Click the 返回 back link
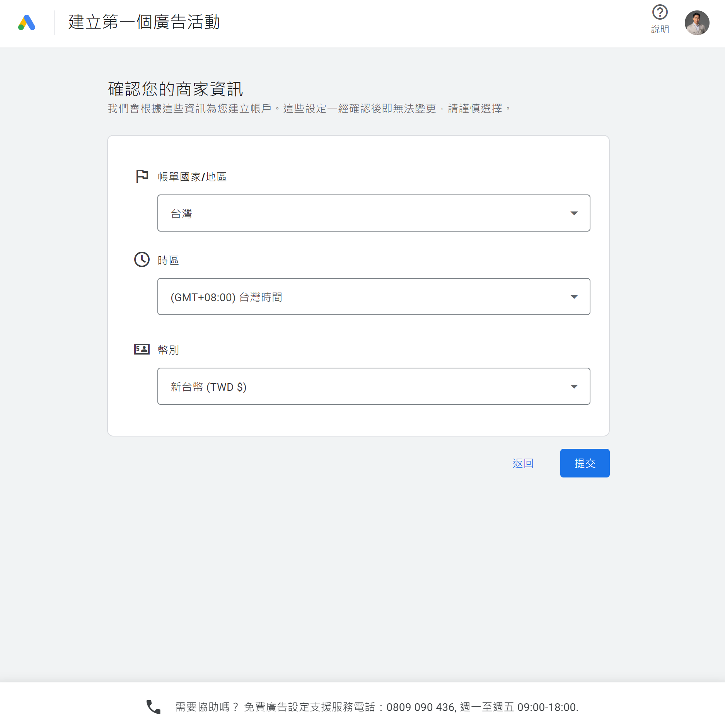The image size is (725, 728). click(523, 463)
